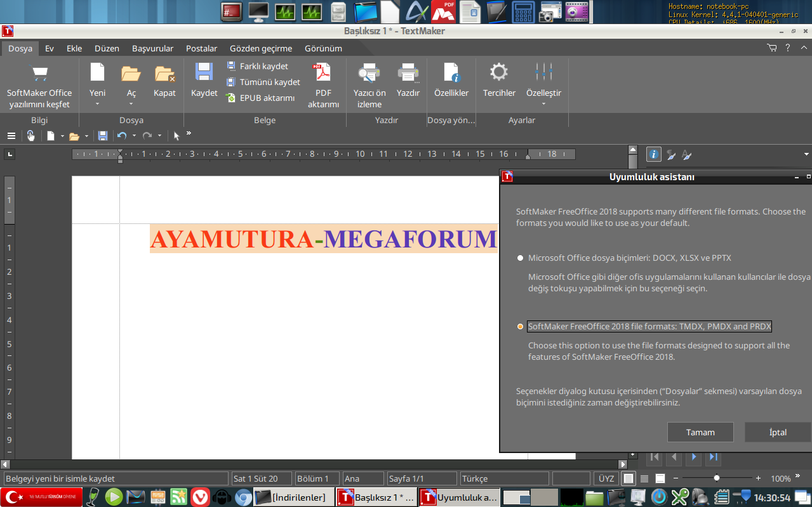812x507 pixels.
Task: Click new document icon in quick access toolbar
Action: (51, 136)
